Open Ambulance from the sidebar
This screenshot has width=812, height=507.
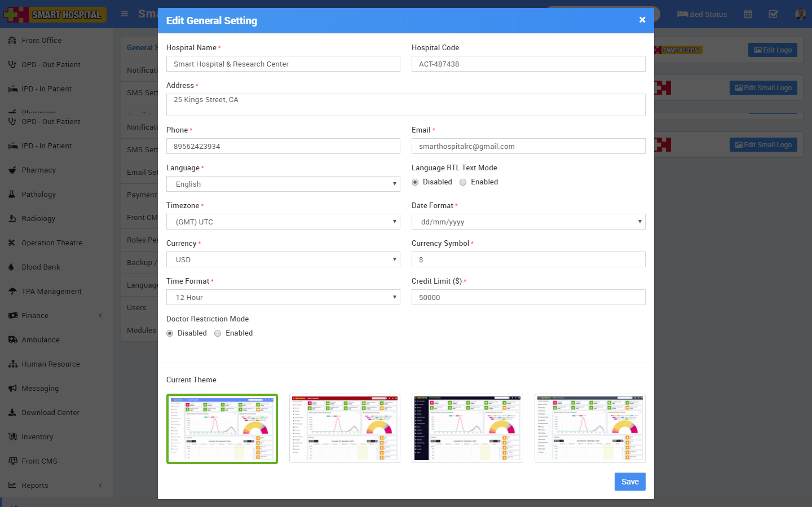[x=41, y=340]
